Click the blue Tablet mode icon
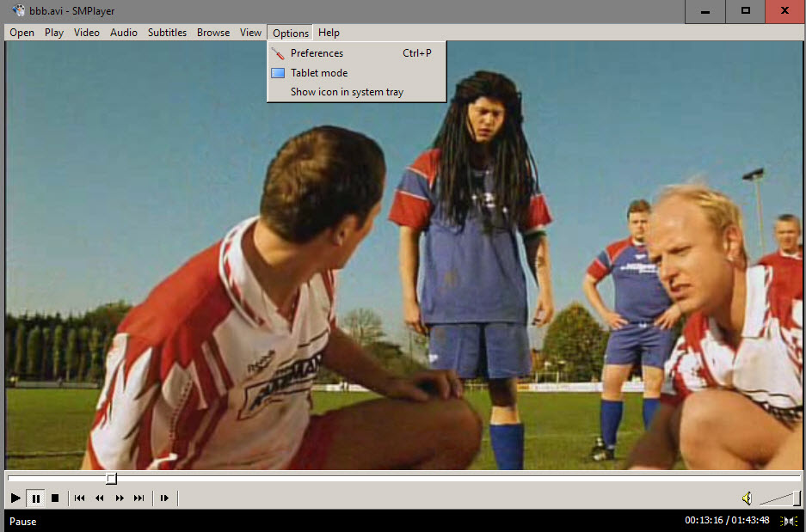This screenshot has width=806, height=532. tap(278, 73)
